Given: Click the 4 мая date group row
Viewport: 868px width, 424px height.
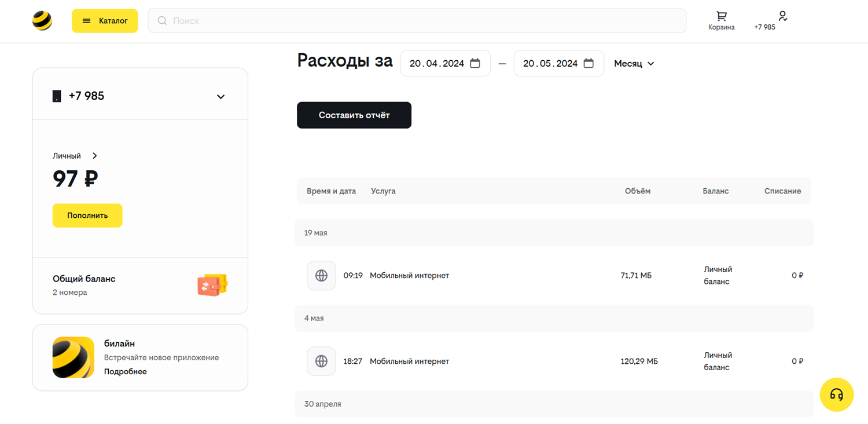Looking at the screenshot, I should (554, 319).
